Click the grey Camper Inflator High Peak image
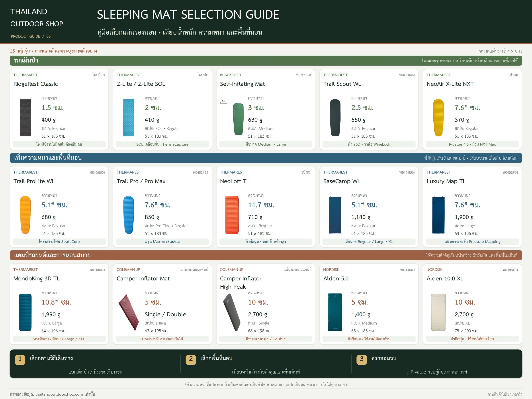The height and width of the screenshot is (399, 532). pos(232,312)
